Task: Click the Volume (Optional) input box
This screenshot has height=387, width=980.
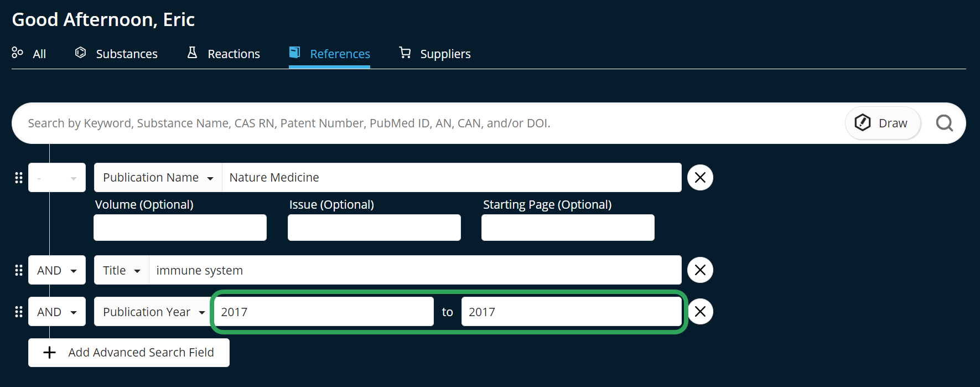Action: point(180,228)
